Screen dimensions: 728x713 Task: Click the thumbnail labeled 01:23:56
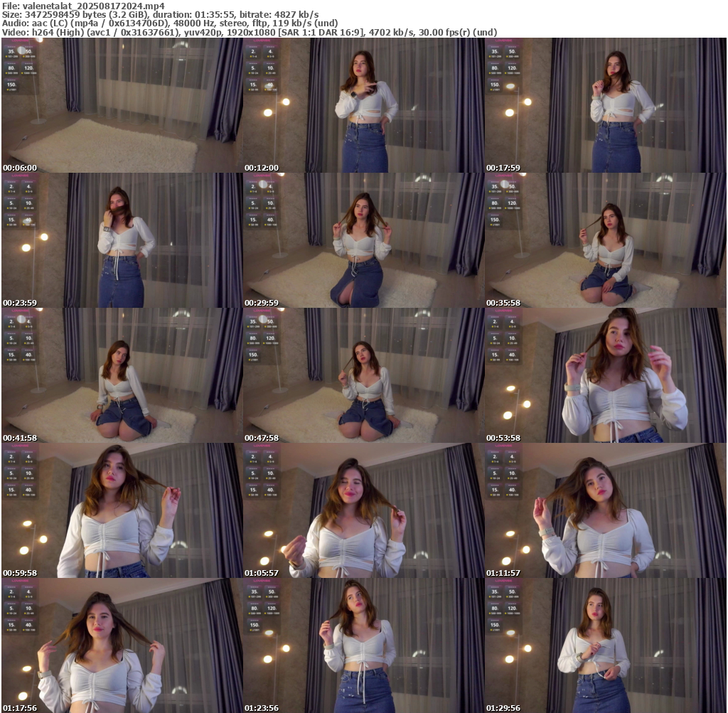[364, 645]
